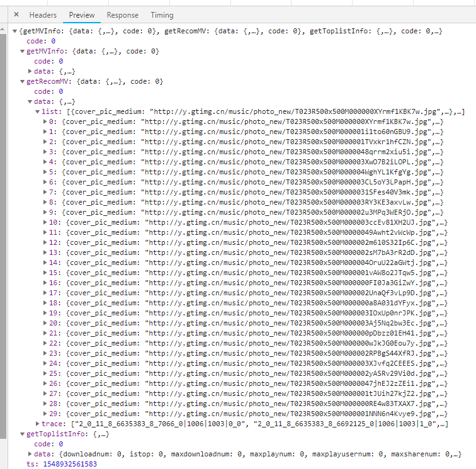Expand list item 1
This screenshot has width=476, height=469.
[x=45, y=132]
